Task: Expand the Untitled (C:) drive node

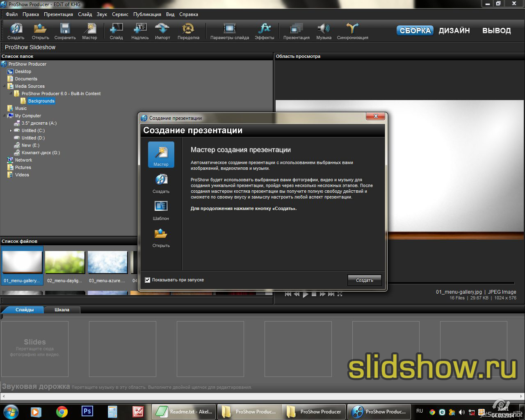Action: [11, 130]
